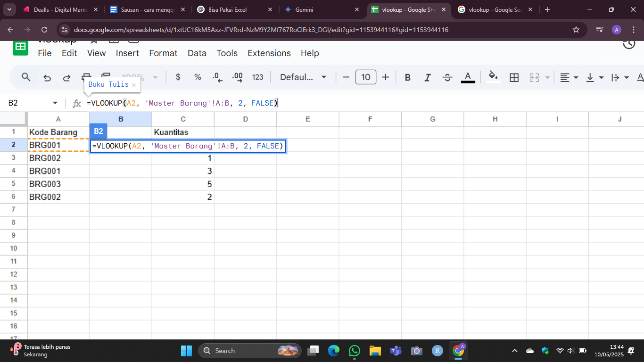This screenshot has width=644, height=362.
Task: Format cell as currency with dollar icon
Action: [x=178, y=77]
